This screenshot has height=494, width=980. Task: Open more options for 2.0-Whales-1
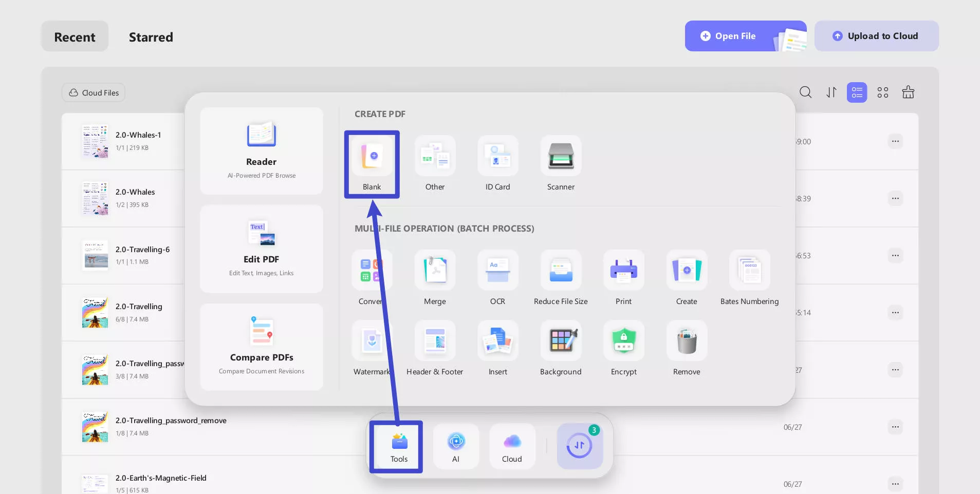895,141
